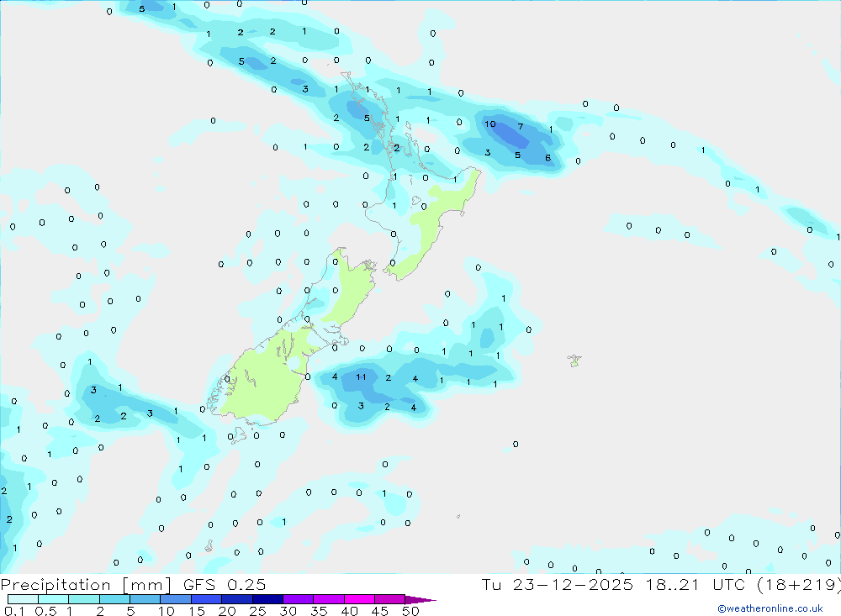Click the legend's purple arrow tip past 50

coord(420,600)
